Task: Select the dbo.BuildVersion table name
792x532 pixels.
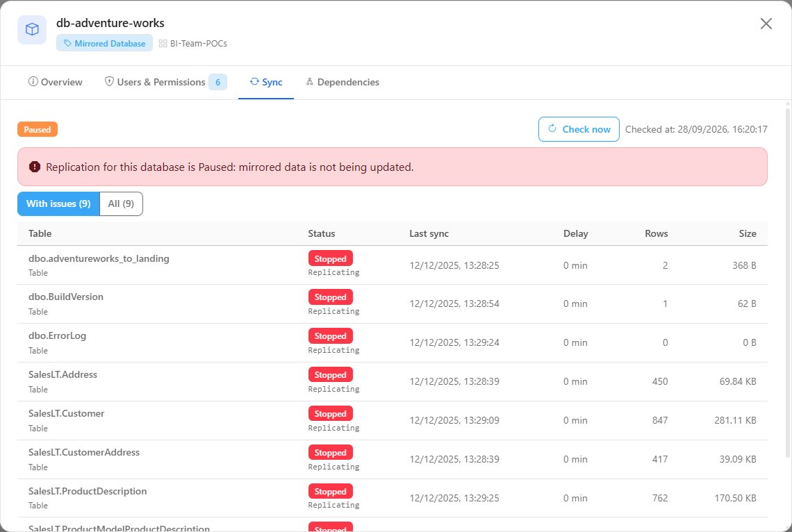Action: (66, 297)
